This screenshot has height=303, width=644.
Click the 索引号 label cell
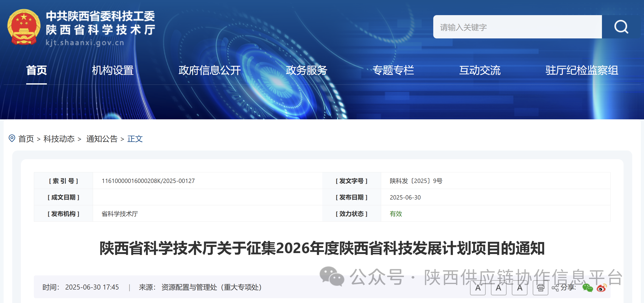coord(63,181)
